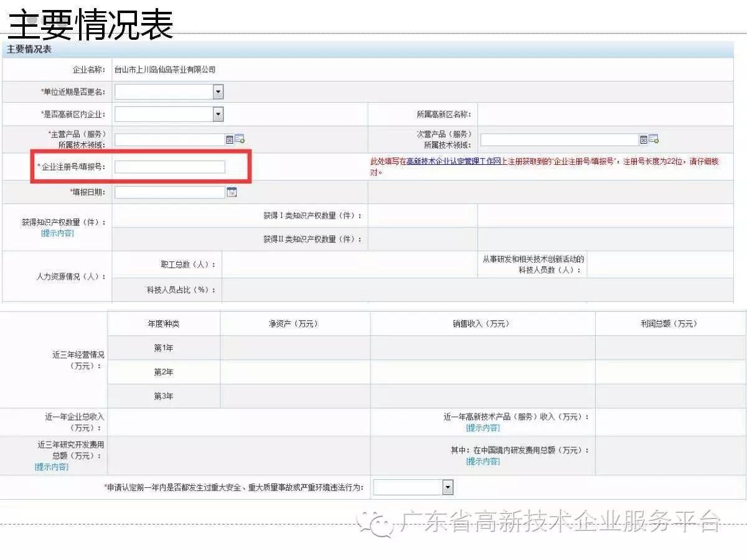747x560 pixels.
Task: Open selector icon for 主营产品 technology field
Action: tap(240, 139)
